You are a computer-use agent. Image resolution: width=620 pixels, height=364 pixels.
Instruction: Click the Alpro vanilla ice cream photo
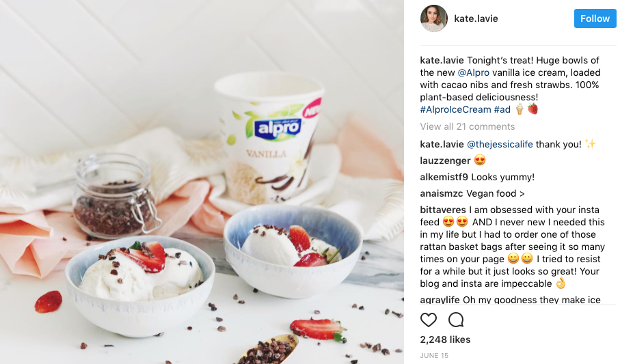pyautogui.click(x=202, y=182)
